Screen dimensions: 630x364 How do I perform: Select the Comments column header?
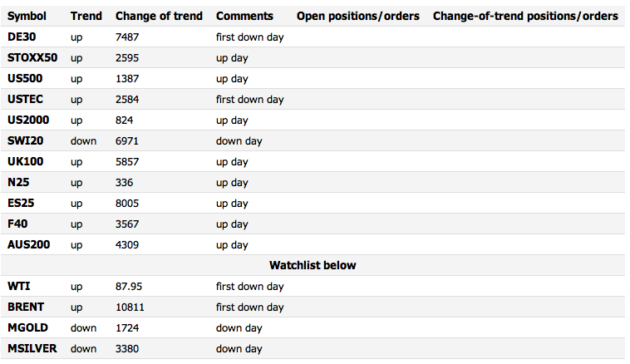click(x=244, y=16)
